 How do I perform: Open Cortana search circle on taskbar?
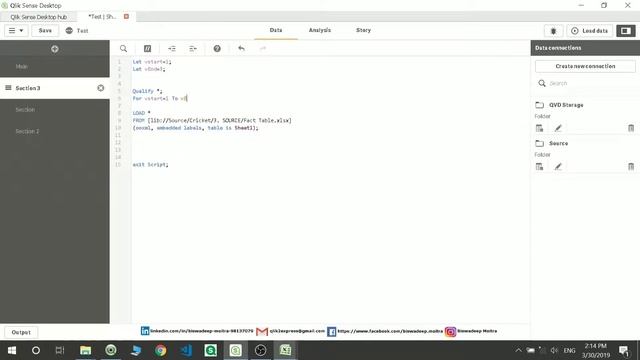(x=36, y=350)
